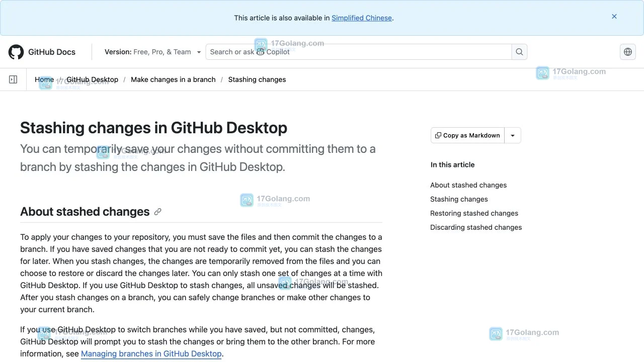Select the GitHub Desktop breadcrumb

click(93, 79)
